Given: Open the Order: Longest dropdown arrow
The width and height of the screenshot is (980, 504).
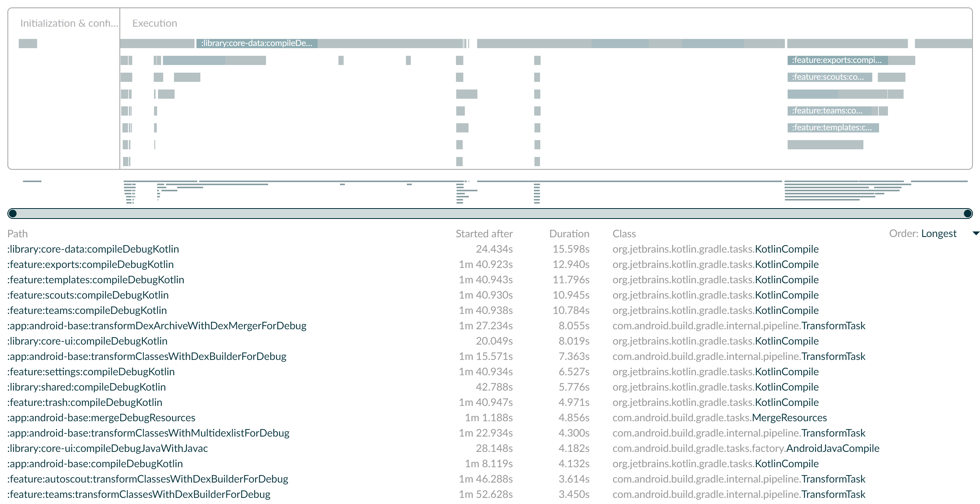Looking at the screenshot, I should (975, 233).
